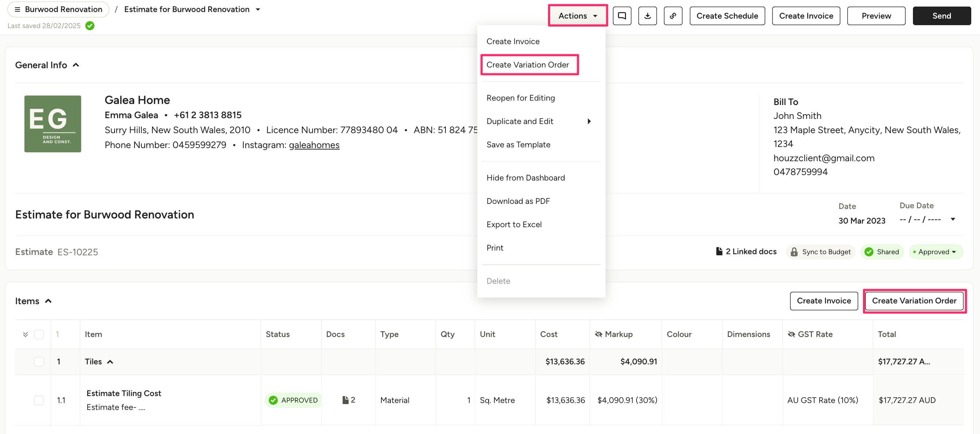
Task: Click the hidden eye icon on Markup column
Action: pos(598,334)
